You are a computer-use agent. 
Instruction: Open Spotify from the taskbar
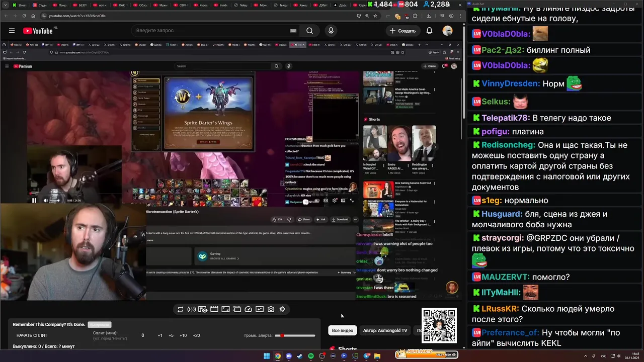pyautogui.click(x=311, y=356)
